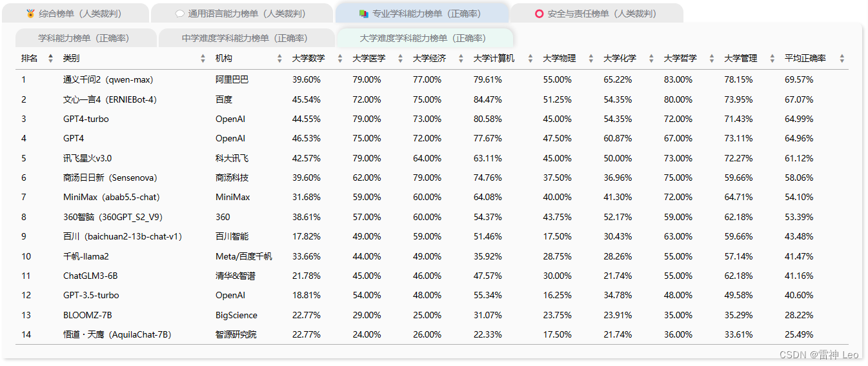The height and width of the screenshot is (366, 868).
Task: Select model name 文心一言4（ERNIEBot-4）
Action: (x=110, y=99)
